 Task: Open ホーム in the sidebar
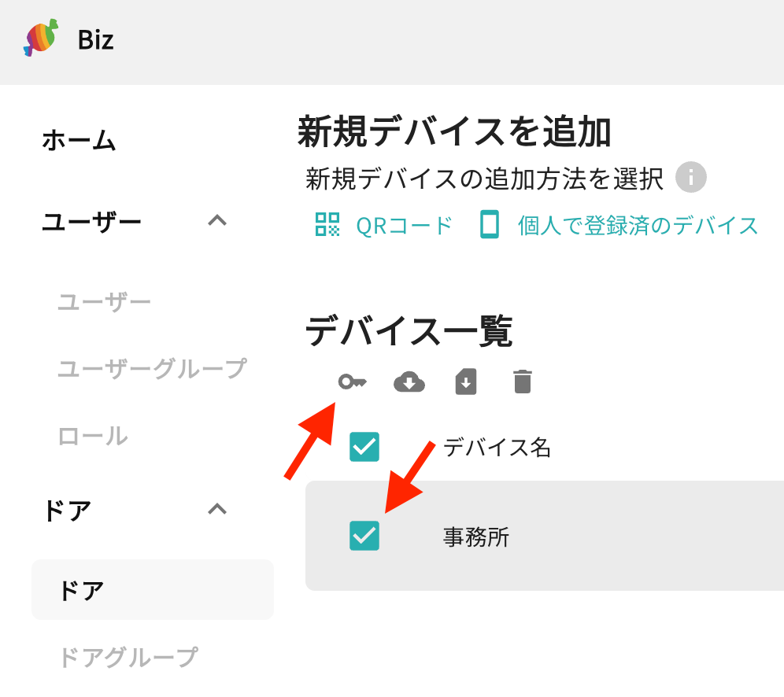[x=79, y=140]
